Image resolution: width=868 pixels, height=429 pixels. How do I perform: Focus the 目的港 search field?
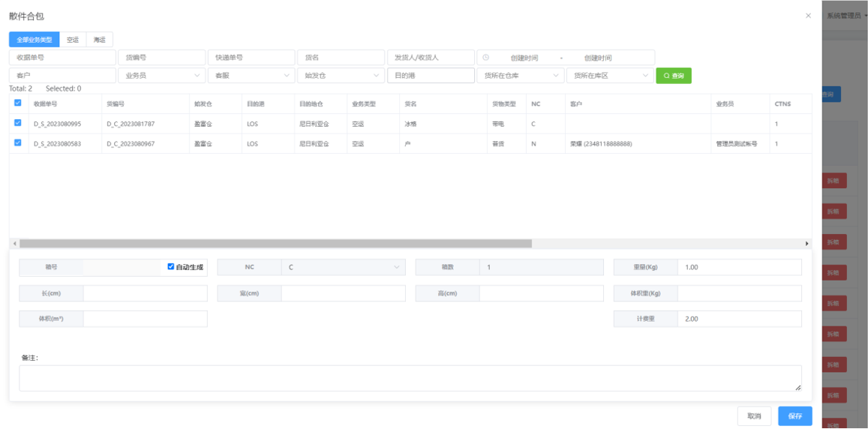click(431, 75)
